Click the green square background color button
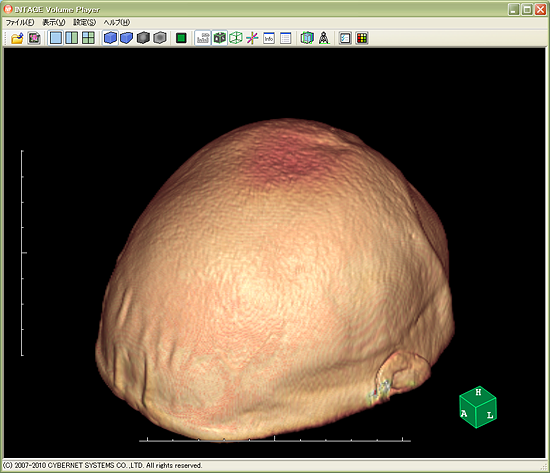This screenshot has height=473, width=550. (181, 38)
